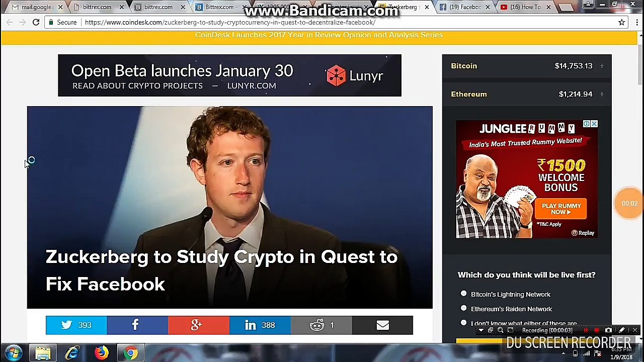Share the article on Twitter

(x=76, y=325)
